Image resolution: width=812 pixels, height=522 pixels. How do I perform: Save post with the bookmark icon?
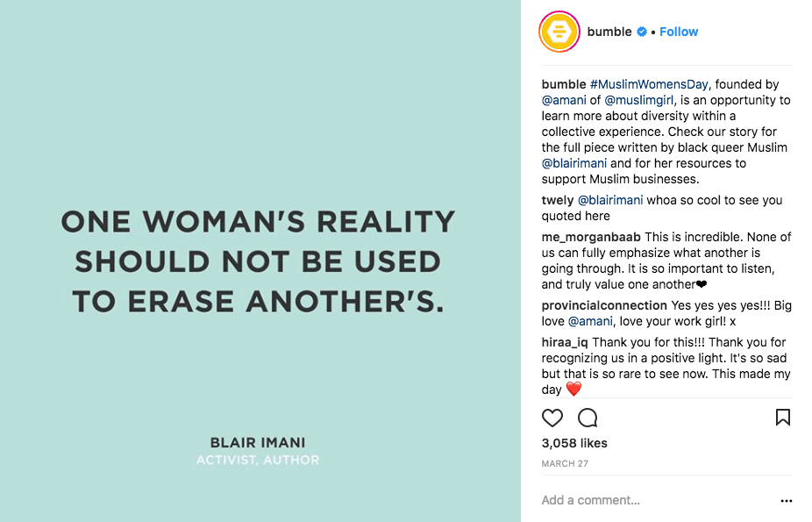(782, 418)
